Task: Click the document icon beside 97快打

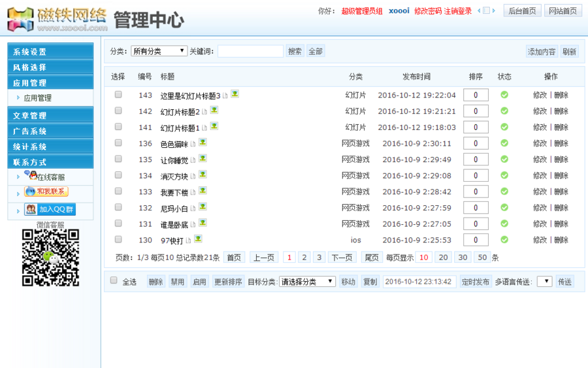Action: 188,241
